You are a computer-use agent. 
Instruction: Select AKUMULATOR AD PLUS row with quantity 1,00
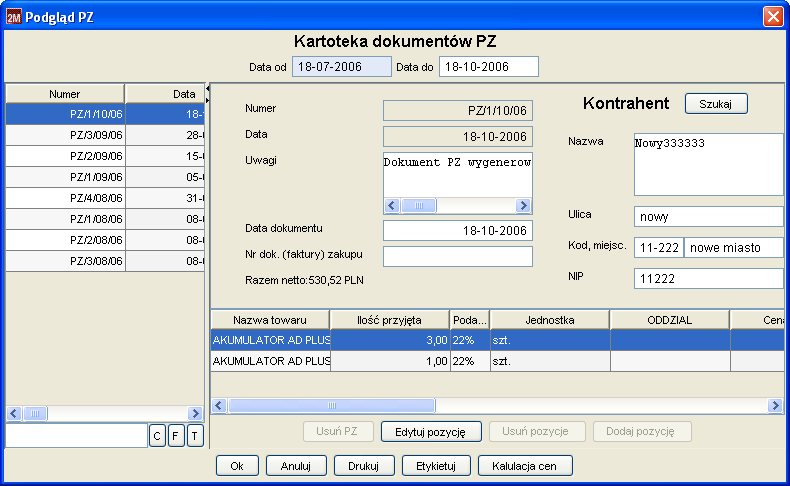tap(497, 361)
